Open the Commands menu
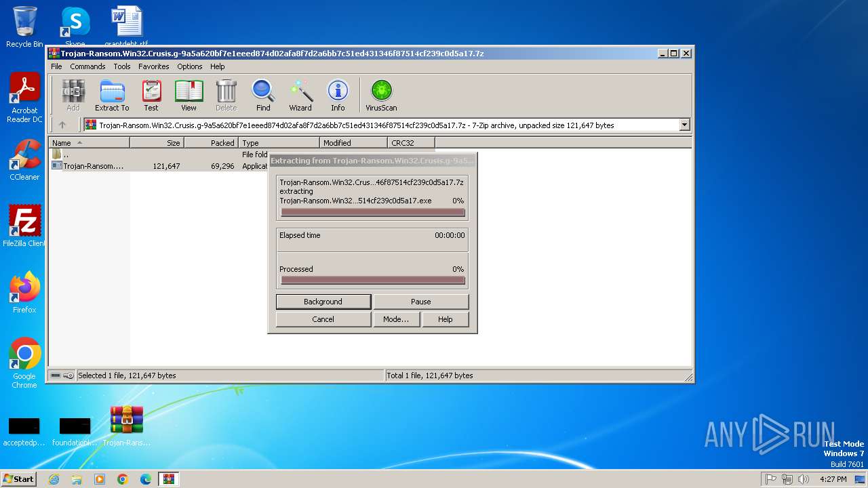 [87, 66]
